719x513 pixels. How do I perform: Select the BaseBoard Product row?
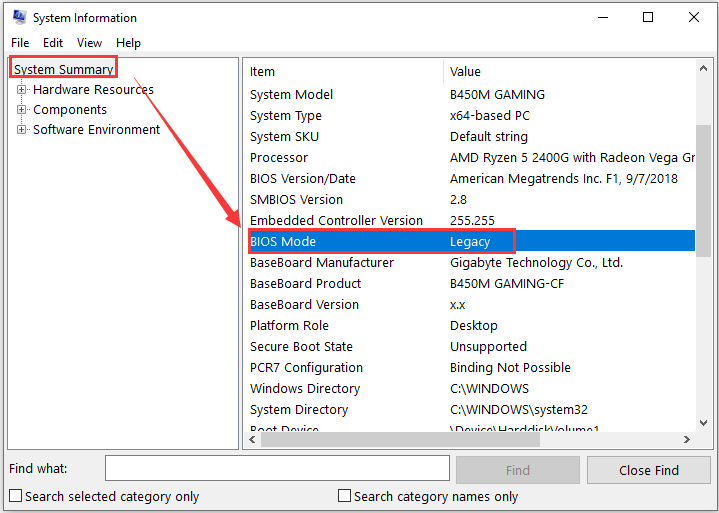tap(471, 284)
